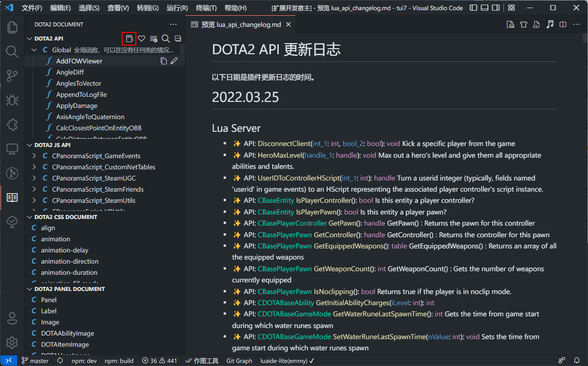
Task: Open the Manage gear in activity bar
Action: tap(12, 342)
